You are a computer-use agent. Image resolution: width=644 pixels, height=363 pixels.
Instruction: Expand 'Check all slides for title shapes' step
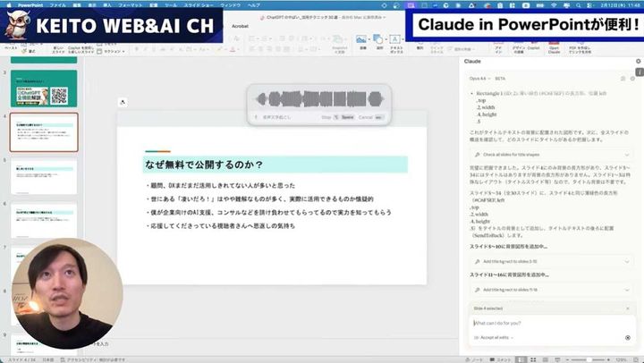(x=551, y=155)
